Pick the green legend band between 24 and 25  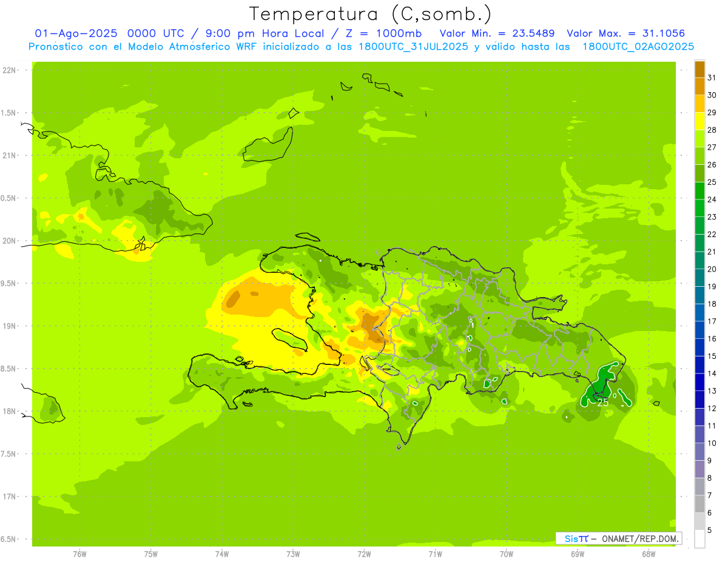point(699,190)
